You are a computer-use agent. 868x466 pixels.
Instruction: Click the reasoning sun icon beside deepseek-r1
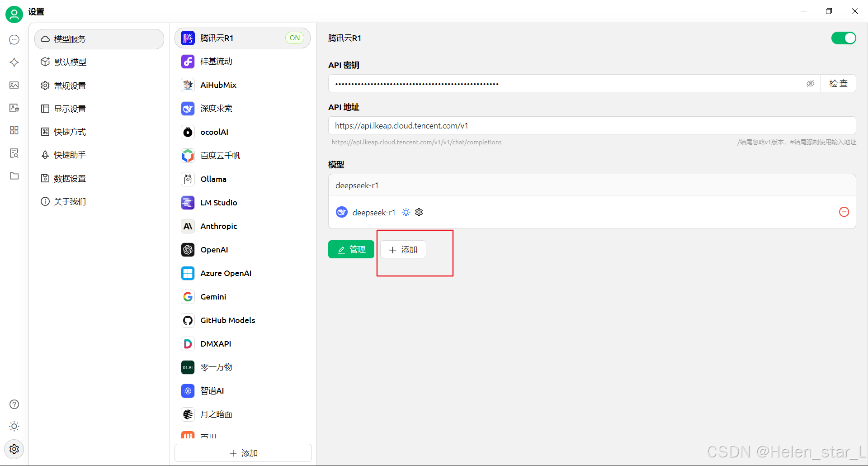point(406,212)
